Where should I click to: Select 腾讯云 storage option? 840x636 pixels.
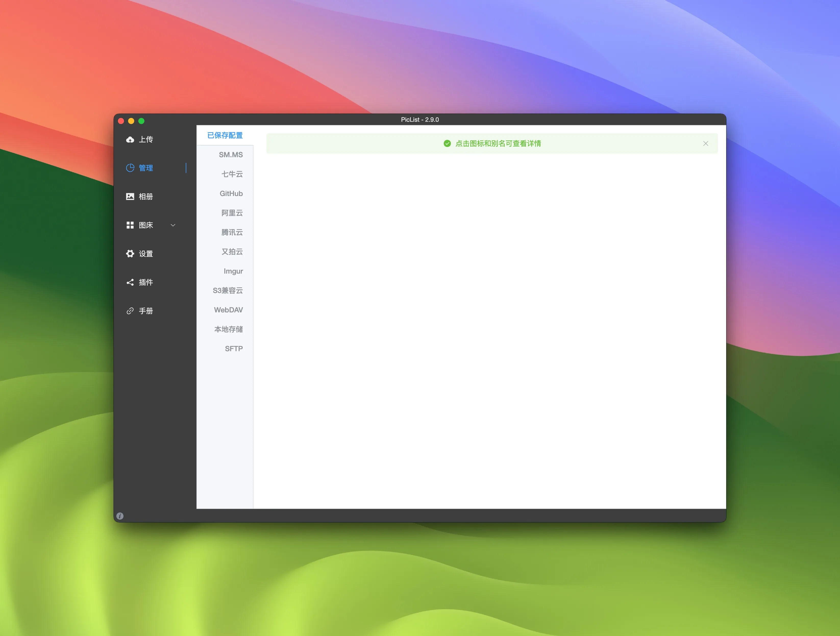click(232, 232)
